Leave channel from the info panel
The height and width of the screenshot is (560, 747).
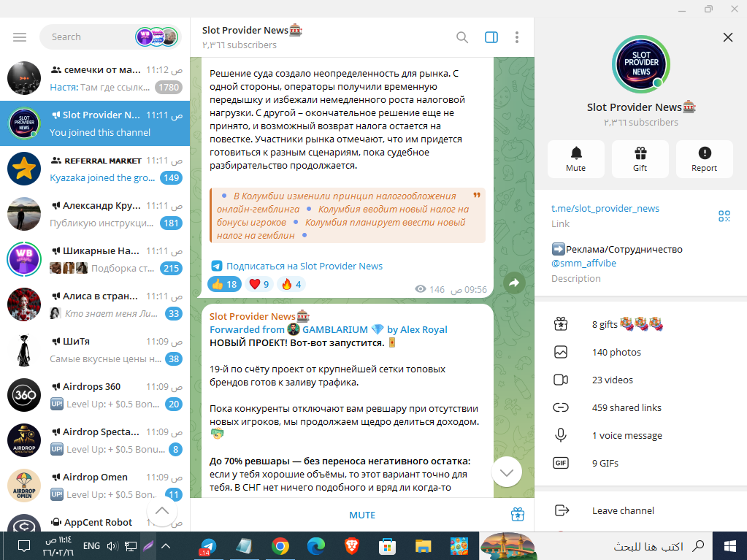641,510
